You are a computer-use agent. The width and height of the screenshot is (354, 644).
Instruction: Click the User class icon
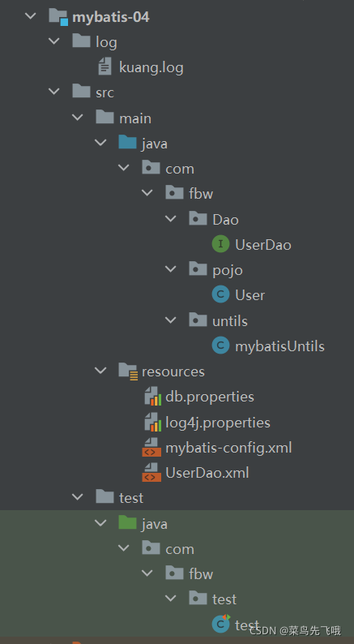220,295
